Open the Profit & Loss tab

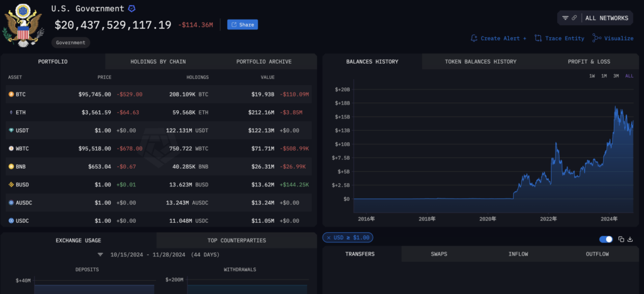[x=589, y=62]
